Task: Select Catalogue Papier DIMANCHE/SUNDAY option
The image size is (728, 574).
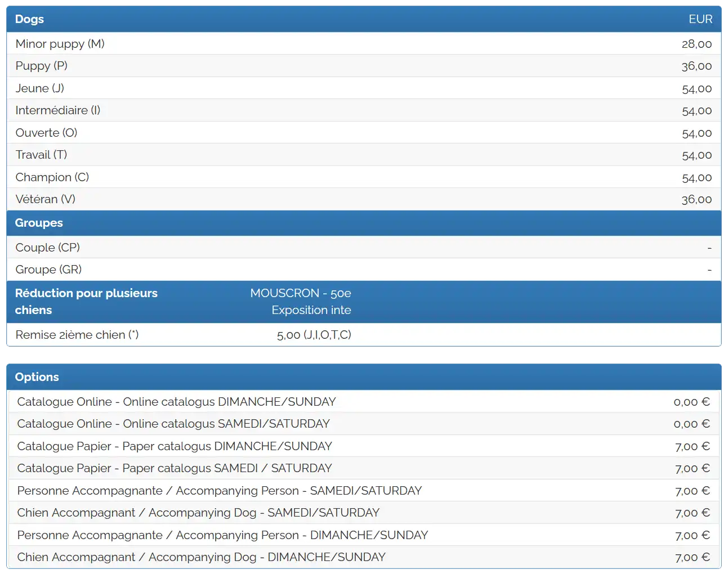Action: click(x=175, y=446)
